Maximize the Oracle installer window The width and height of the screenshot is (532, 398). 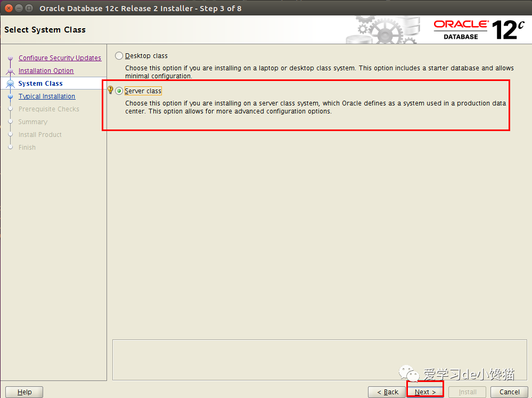point(29,8)
